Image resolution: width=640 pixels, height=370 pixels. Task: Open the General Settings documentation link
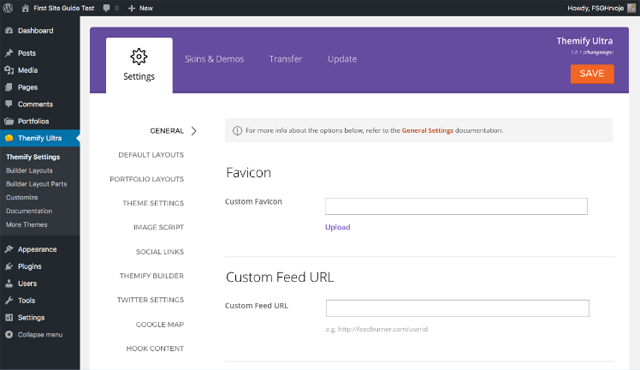(x=427, y=131)
